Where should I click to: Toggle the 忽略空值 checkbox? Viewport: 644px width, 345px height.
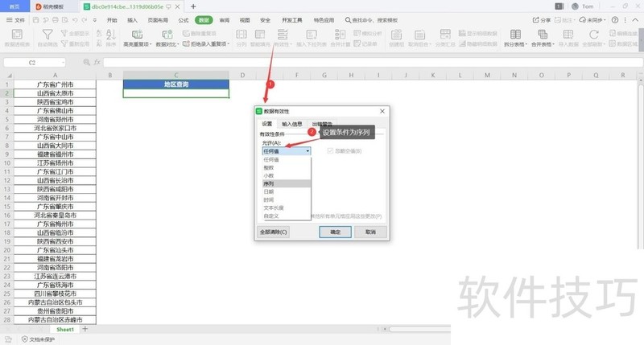point(330,151)
